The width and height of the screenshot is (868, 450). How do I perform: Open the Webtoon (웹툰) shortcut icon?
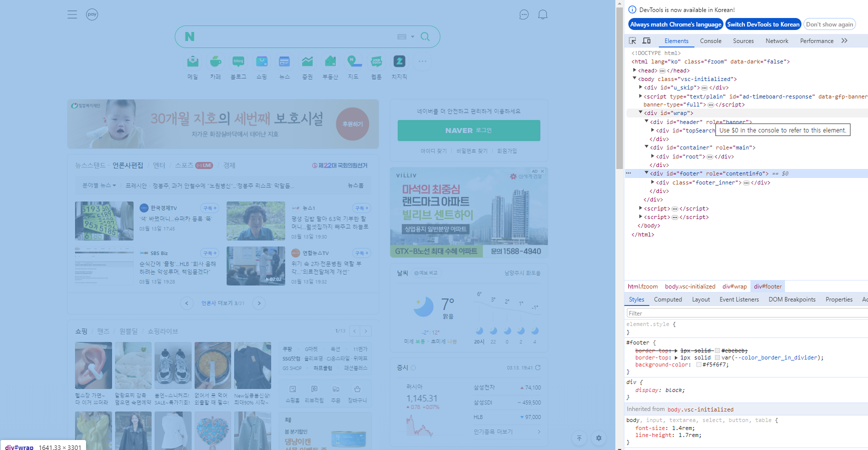tap(376, 61)
